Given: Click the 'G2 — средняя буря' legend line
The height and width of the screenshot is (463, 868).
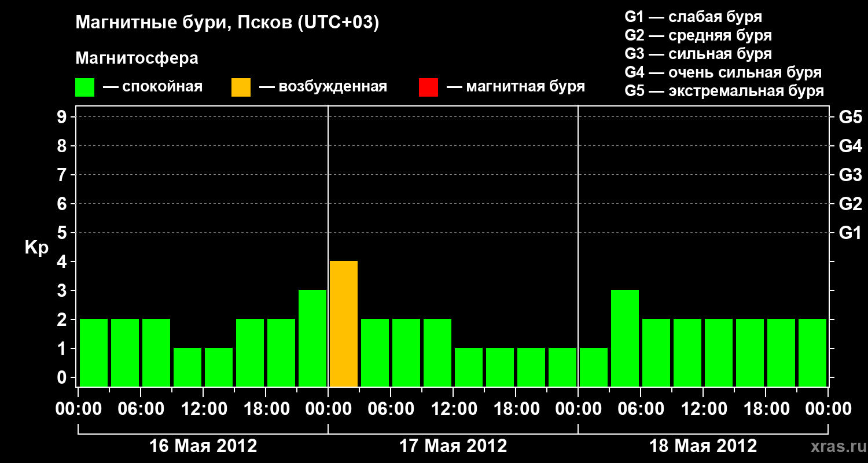Looking at the screenshot, I should click(698, 35).
